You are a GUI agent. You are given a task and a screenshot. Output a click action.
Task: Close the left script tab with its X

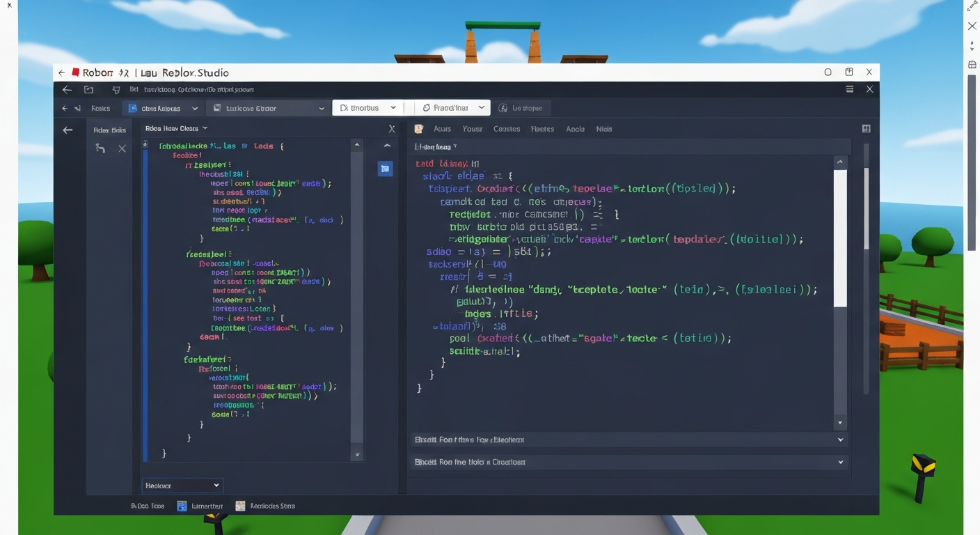(x=392, y=129)
